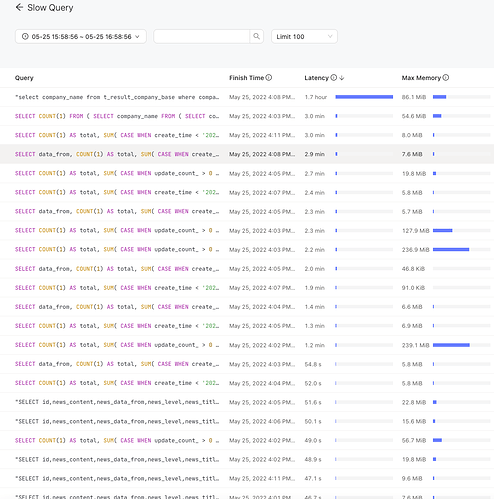
Task: Select the query row with 236.9 MiB memory
Action: pos(247,249)
